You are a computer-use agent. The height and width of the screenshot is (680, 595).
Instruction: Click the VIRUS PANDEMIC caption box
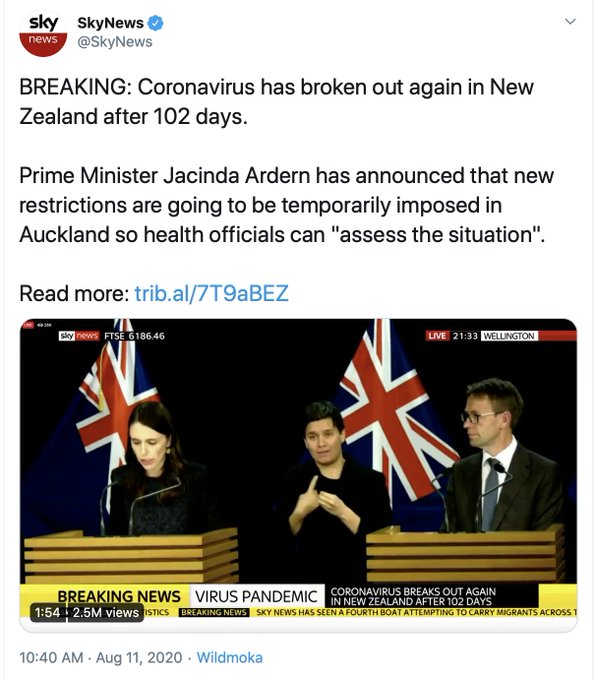point(256,596)
